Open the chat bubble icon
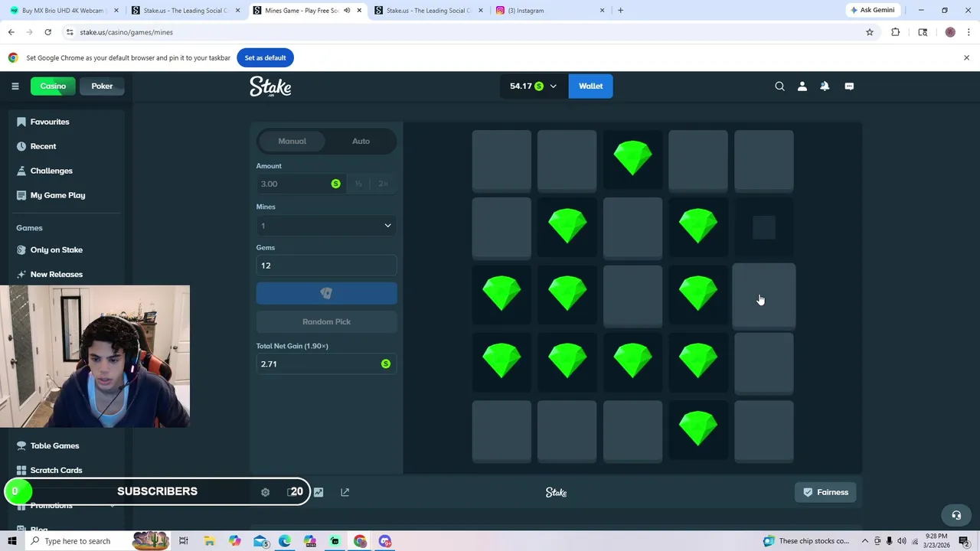Viewport: 980px width, 551px height. [x=849, y=86]
